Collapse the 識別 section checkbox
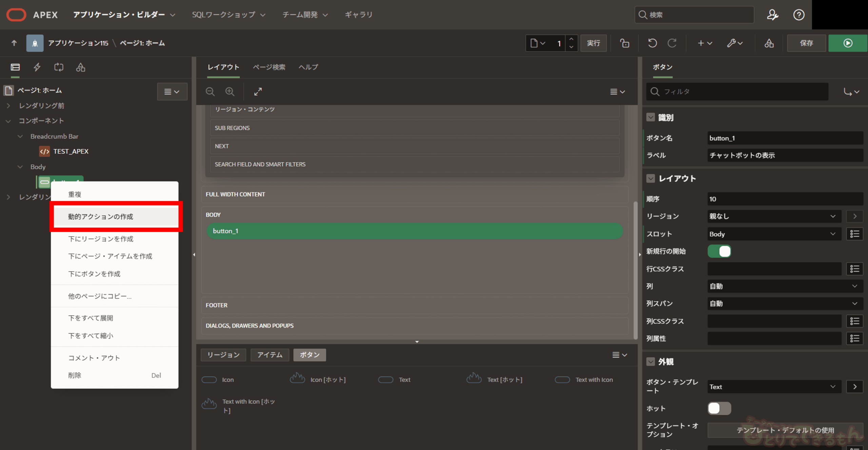This screenshot has width=868, height=450. pyautogui.click(x=650, y=117)
